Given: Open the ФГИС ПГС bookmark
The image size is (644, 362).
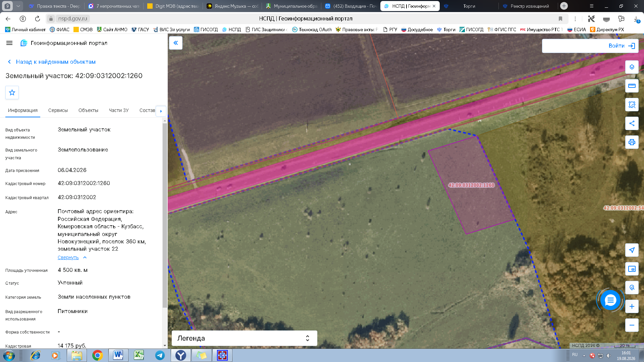Looking at the screenshot, I should pyautogui.click(x=502, y=29).
